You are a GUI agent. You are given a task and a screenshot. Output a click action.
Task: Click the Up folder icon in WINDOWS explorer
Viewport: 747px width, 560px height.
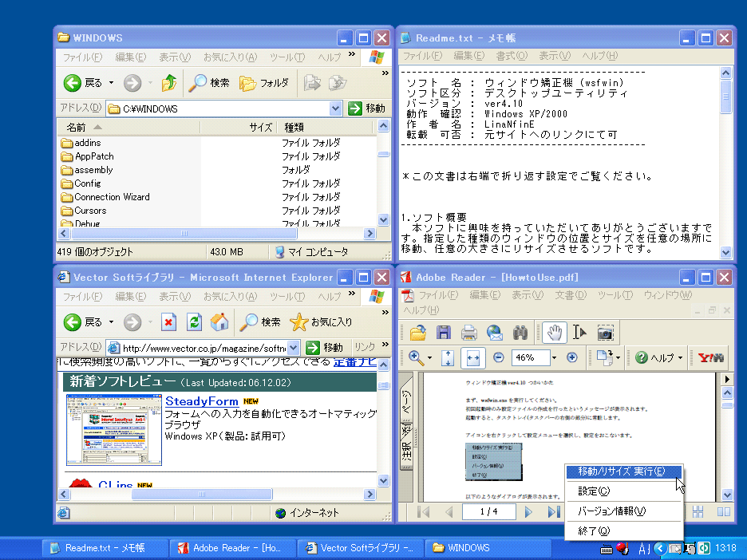pos(168,83)
